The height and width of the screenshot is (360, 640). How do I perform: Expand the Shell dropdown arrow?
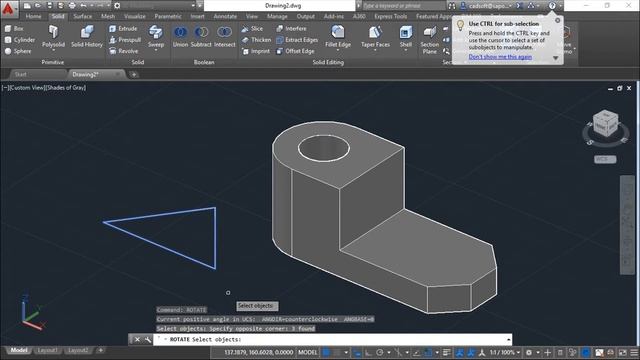tap(406, 50)
